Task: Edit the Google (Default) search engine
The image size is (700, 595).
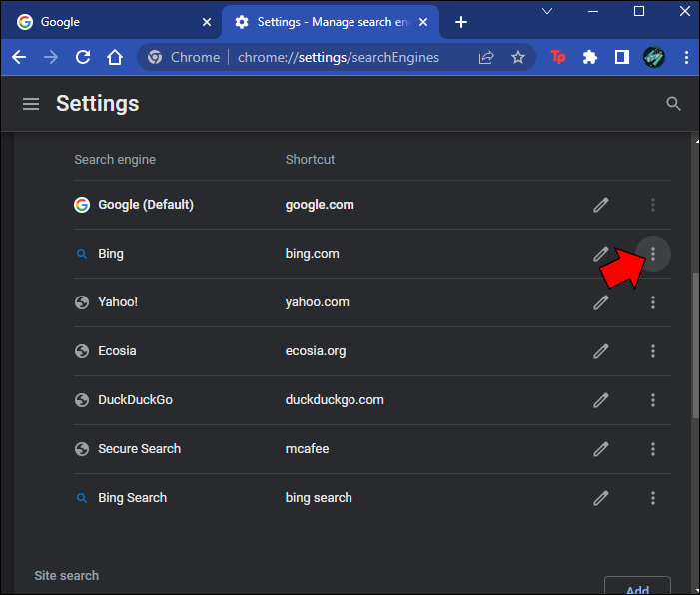Action: coord(601,205)
